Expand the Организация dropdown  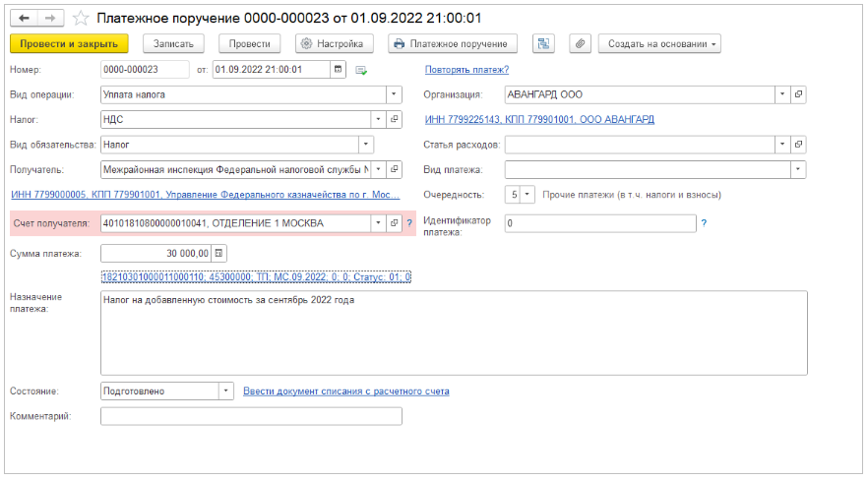(782, 94)
